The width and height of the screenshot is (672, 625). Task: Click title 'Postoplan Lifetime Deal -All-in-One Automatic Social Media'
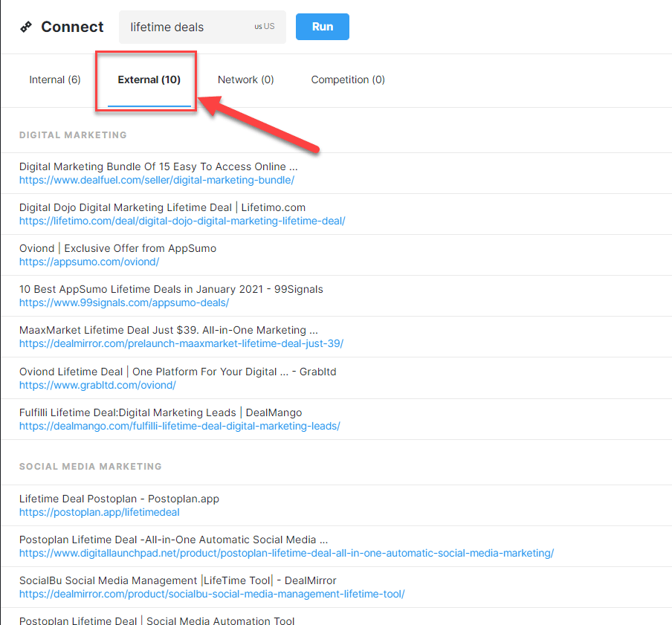click(x=167, y=540)
